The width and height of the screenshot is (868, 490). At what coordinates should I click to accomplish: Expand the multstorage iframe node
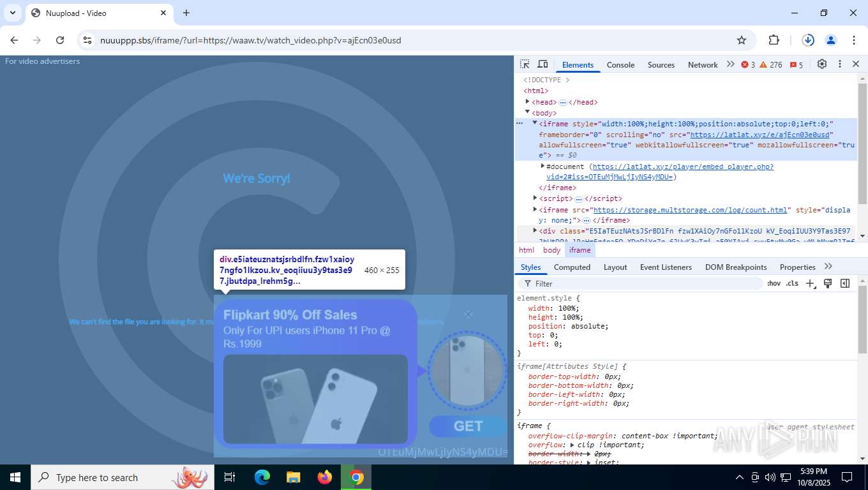tap(535, 209)
